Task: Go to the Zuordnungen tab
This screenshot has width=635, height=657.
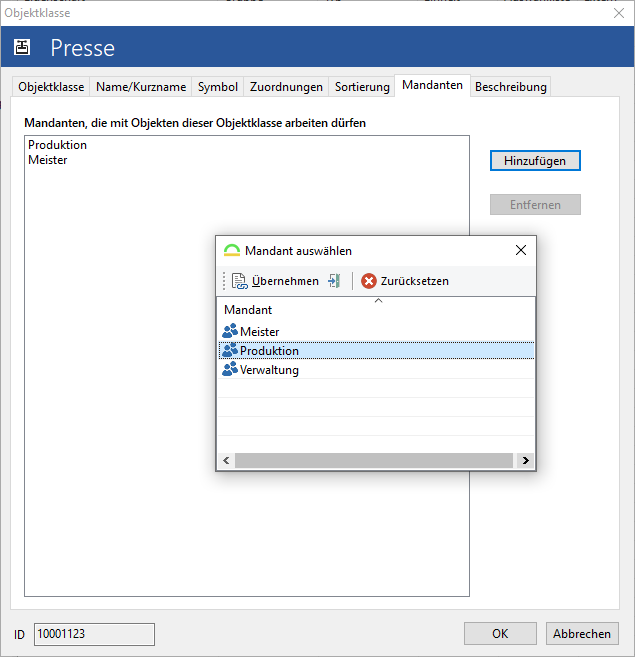Action: (x=286, y=87)
